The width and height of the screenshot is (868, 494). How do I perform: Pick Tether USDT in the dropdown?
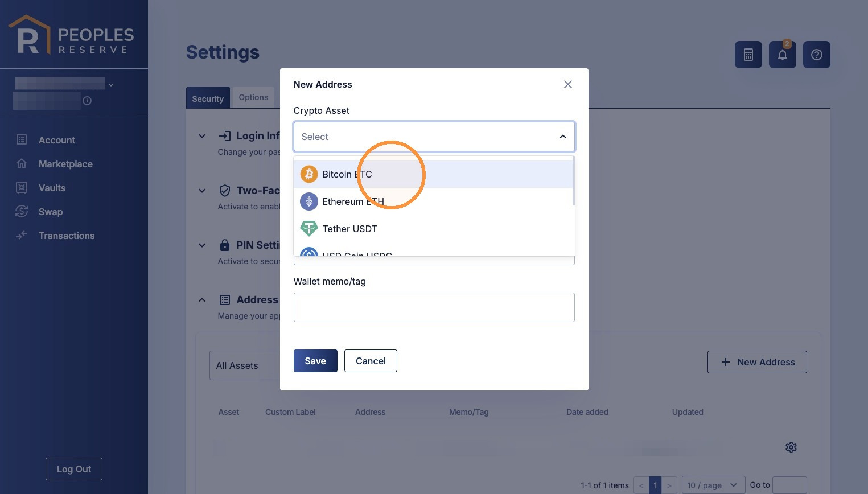point(434,229)
